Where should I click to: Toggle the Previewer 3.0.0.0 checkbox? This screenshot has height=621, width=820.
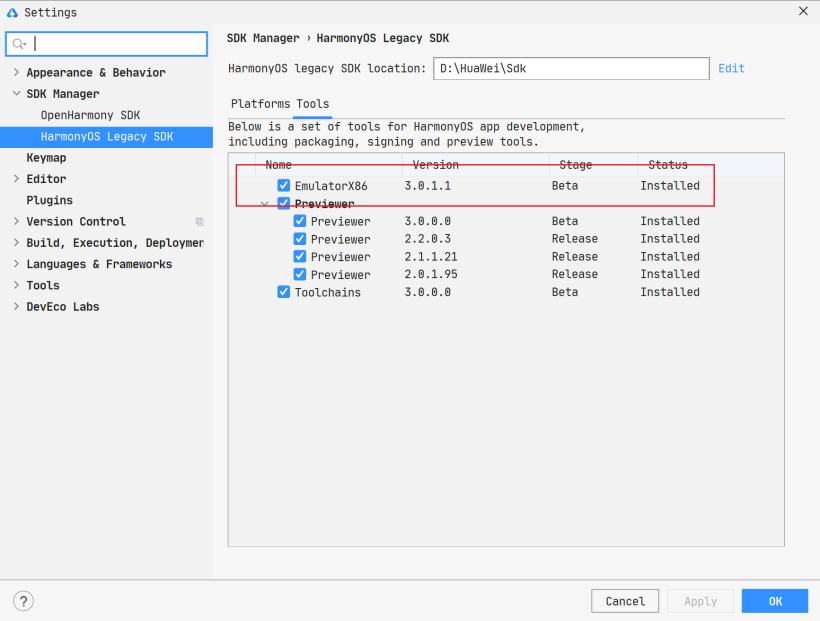coord(300,221)
